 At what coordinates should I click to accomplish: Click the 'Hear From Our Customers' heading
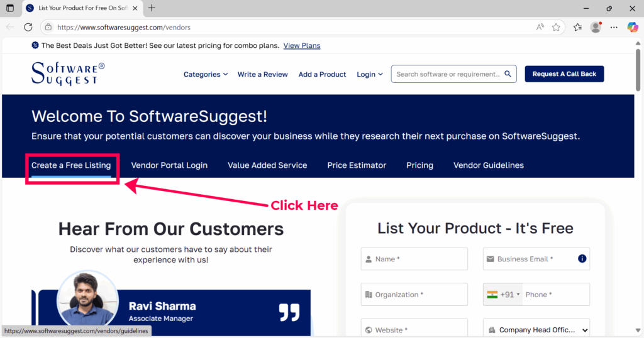171,229
